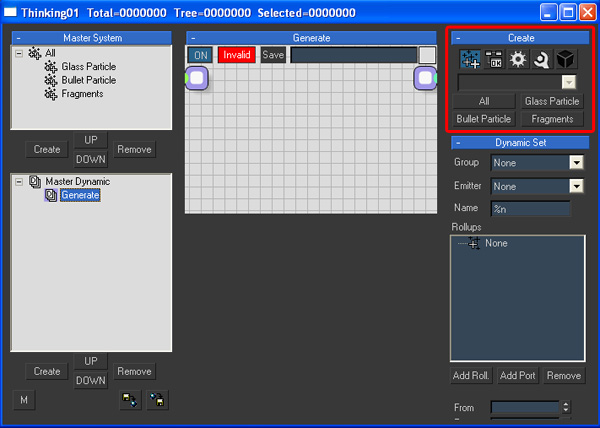Click the From spinner arrows
This screenshot has width=600, height=428.
point(566,407)
